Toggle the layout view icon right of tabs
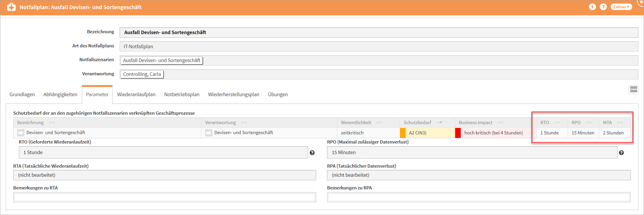Screen dimensions: 644x215 pos(633,89)
